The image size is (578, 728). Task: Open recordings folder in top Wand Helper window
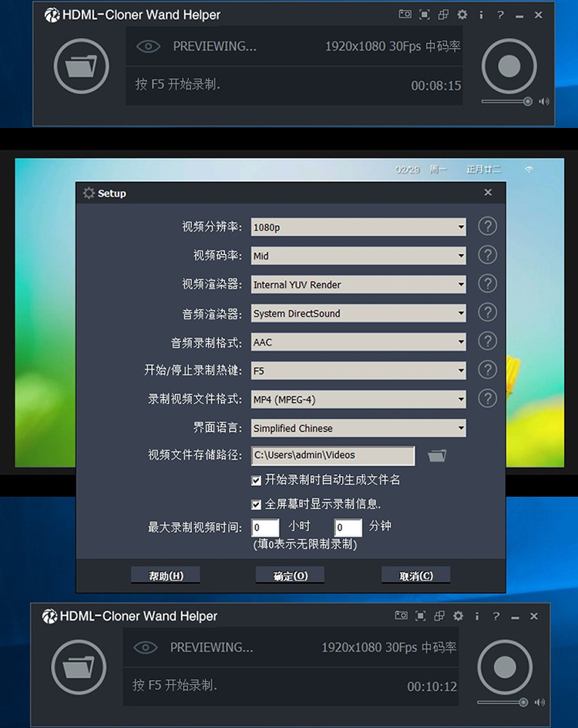click(x=81, y=66)
